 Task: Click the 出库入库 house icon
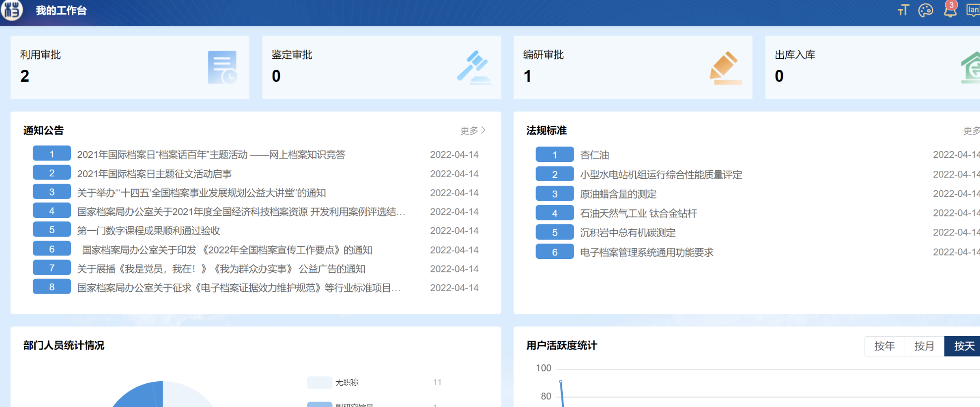[x=970, y=67]
